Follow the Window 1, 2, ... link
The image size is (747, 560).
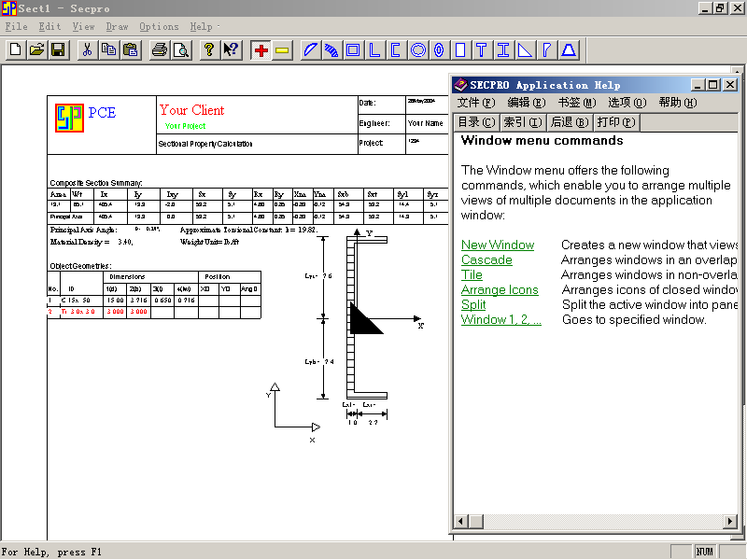(501, 319)
